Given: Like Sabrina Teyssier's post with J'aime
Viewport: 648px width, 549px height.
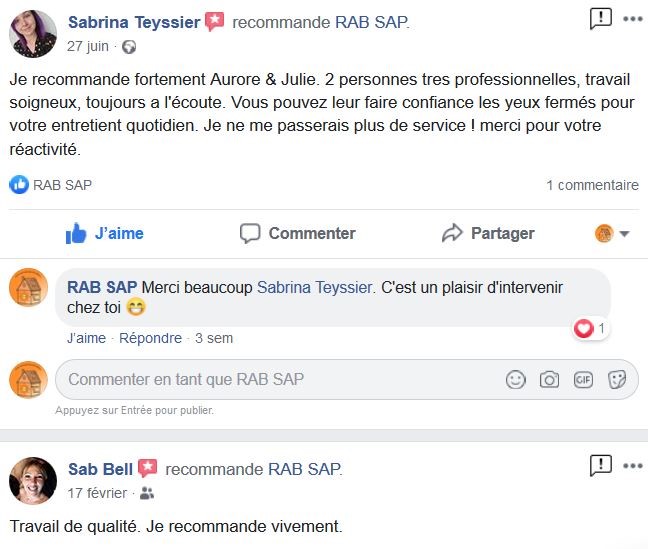Looking at the screenshot, I should click(105, 234).
